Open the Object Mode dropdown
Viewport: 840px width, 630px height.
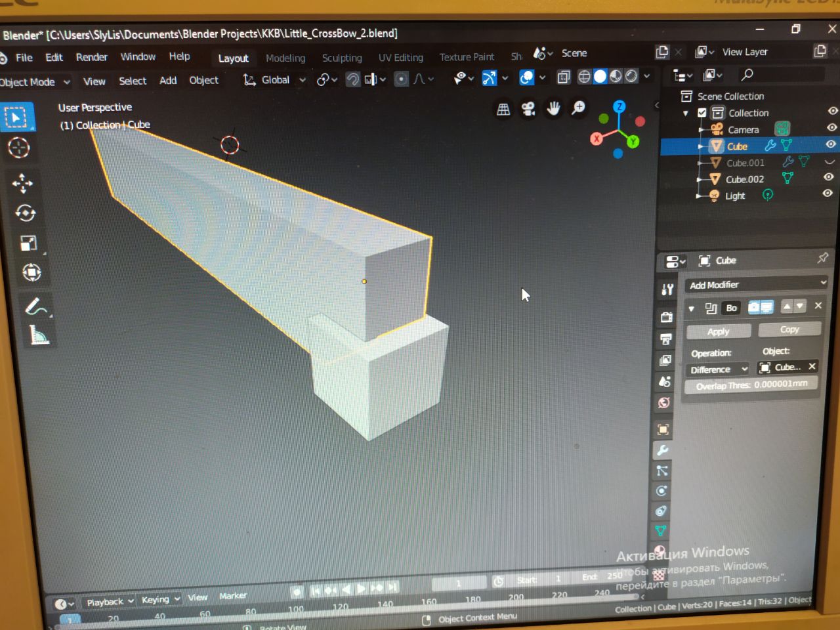point(35,82)
